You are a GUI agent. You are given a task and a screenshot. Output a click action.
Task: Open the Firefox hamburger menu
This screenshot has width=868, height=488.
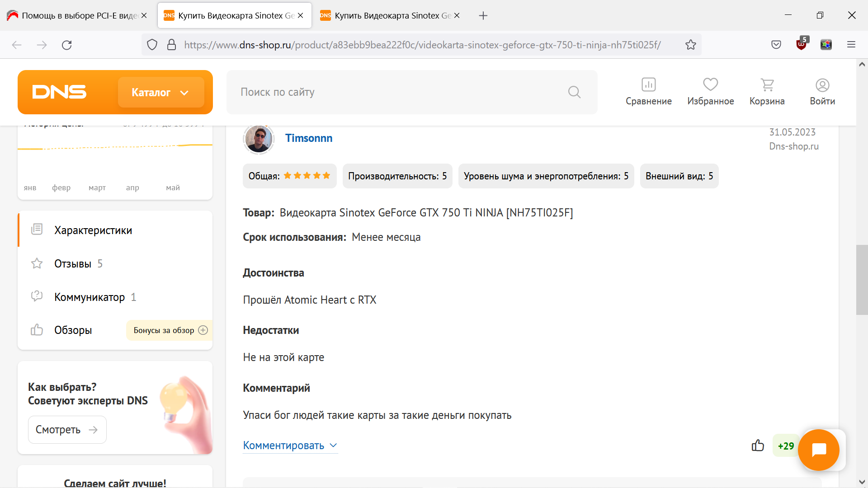pyautogui.click(x=851, y=44)
